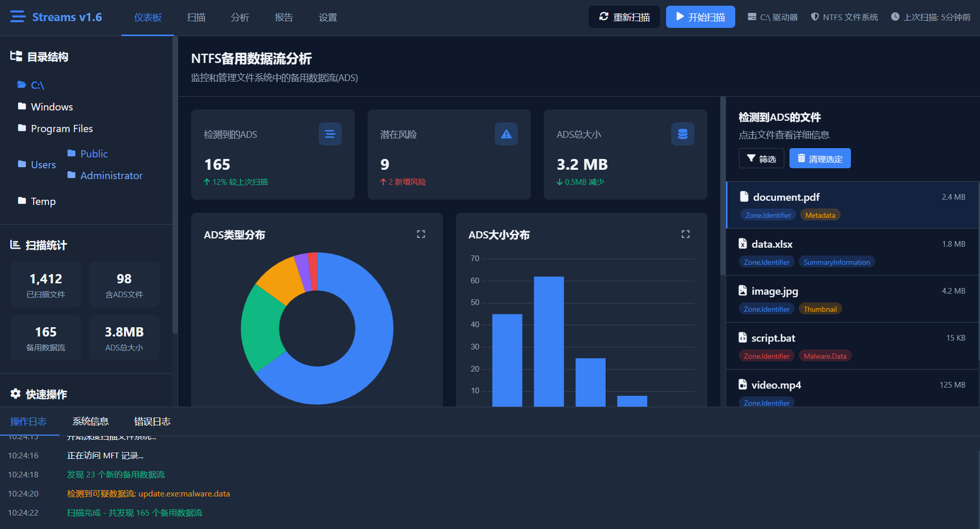This screenshot has height=529, width=980.
Task: Open the 筛选 filter button
Action: [x=762, y=158]
